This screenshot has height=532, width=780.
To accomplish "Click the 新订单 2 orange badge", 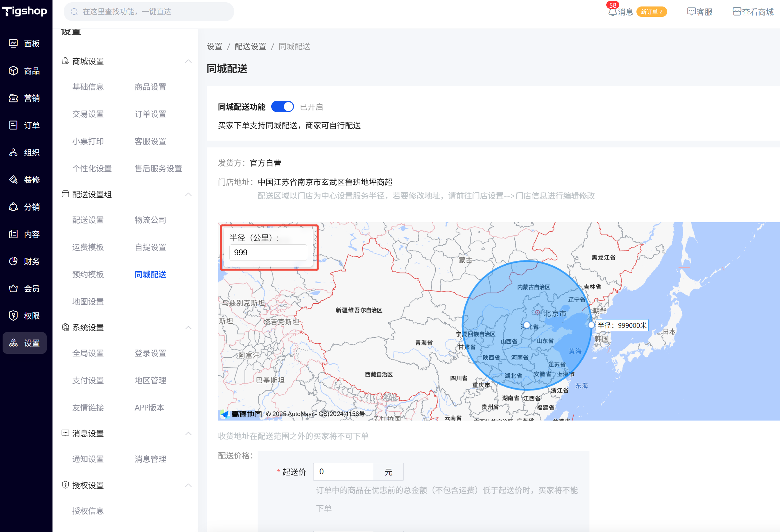I will click(x=651, y=12).
